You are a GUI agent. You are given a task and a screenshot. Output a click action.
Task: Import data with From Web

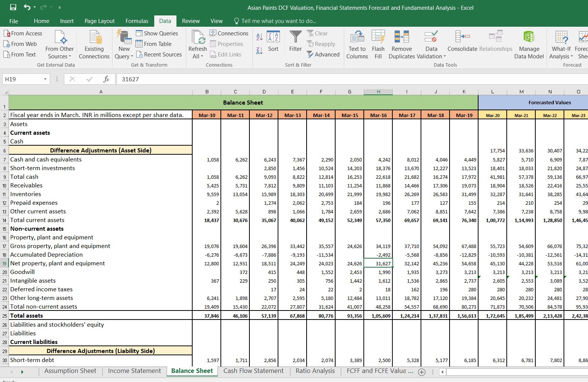[20, 44]
